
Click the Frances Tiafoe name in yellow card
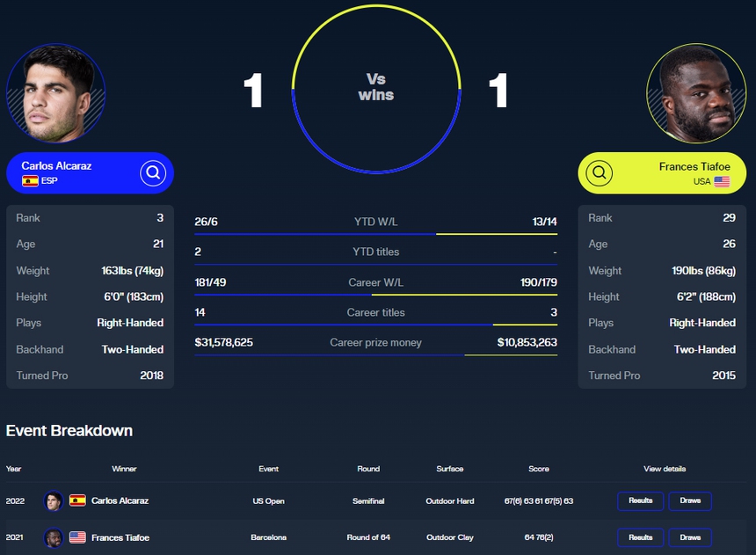694,166
